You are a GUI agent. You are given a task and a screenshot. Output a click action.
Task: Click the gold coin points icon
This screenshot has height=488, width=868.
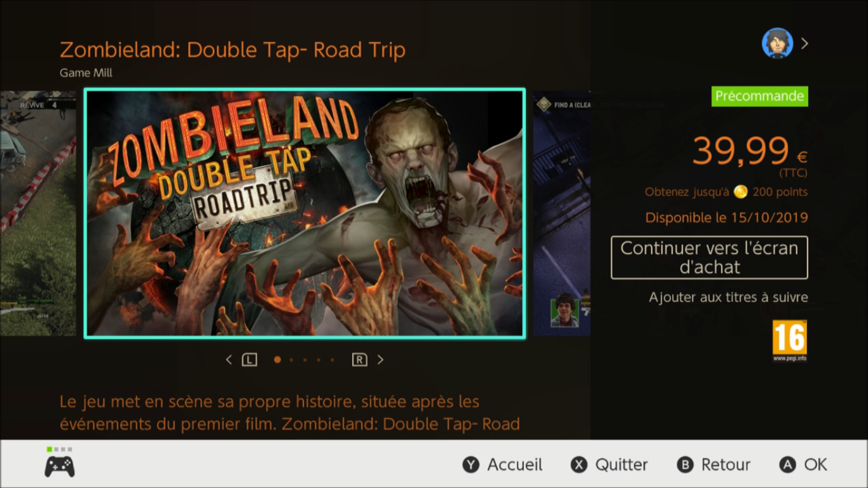740,192
